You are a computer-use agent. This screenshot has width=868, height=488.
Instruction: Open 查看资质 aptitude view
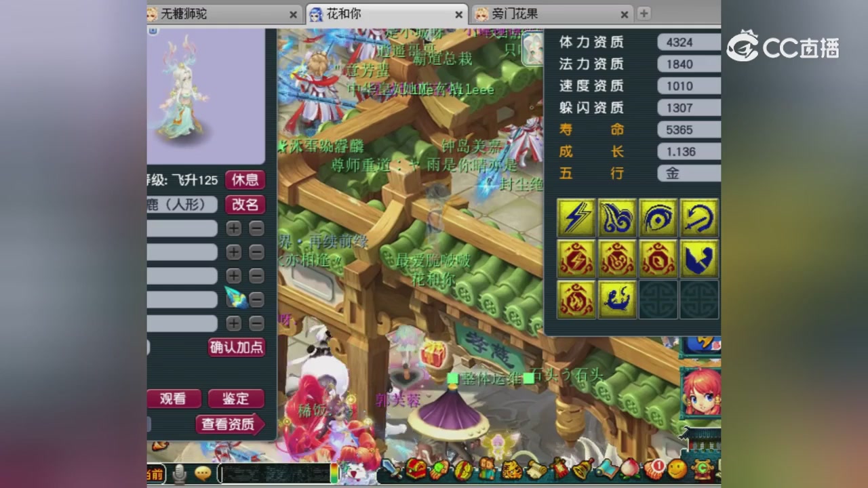[x=230, y=424]
